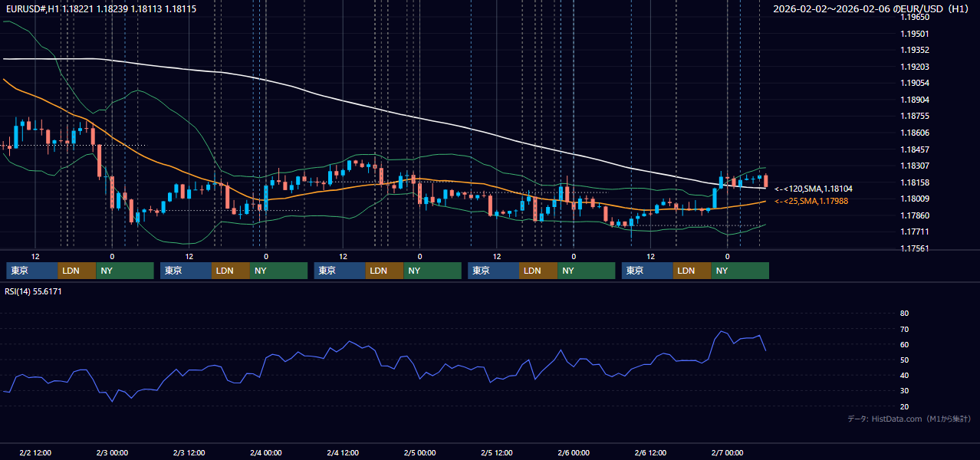980x460 pixels.
Task: Select the 2/4 00:00 date label
Action: point(266,453)
